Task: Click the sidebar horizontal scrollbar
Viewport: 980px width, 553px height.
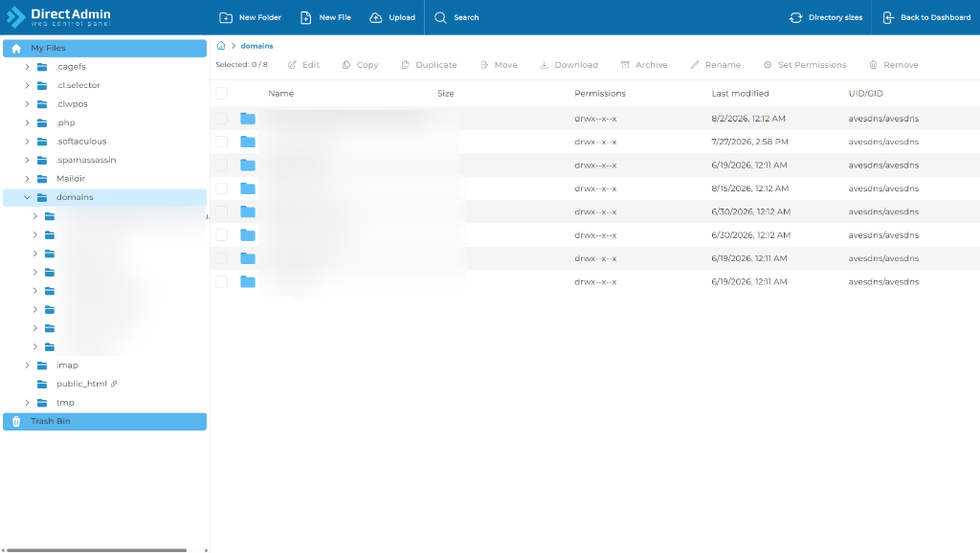Action: 97,550
